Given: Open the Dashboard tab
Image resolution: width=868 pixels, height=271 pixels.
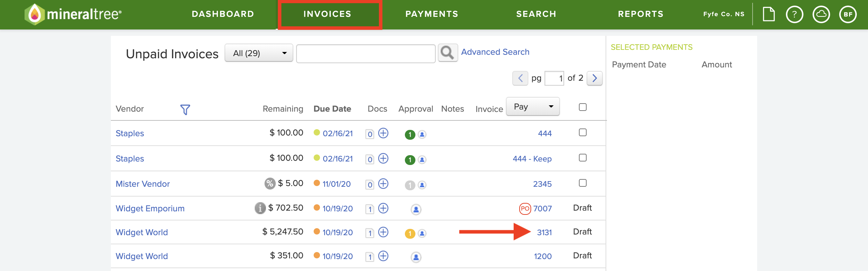Looking at the screenshot, I should pos(223,14).
